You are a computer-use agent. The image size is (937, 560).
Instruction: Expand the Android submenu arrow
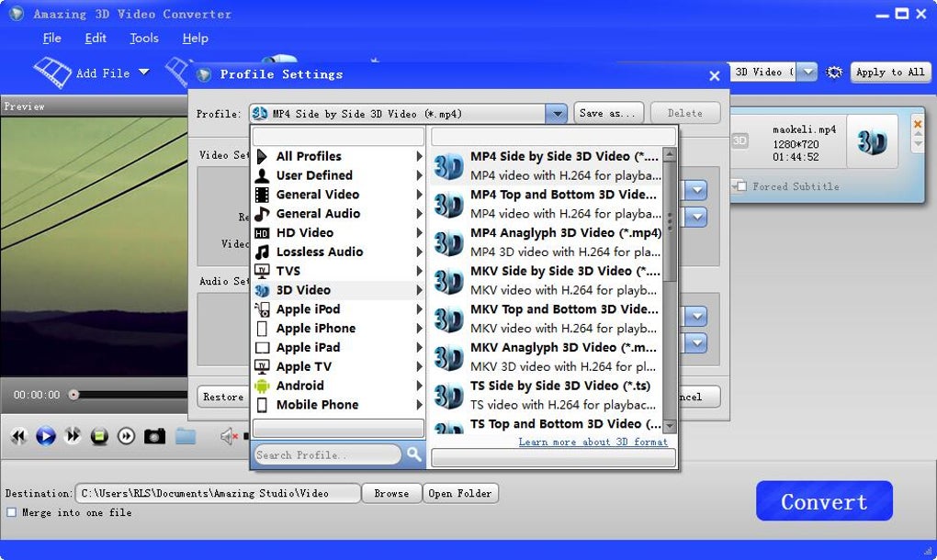click(x=420, y=386)
